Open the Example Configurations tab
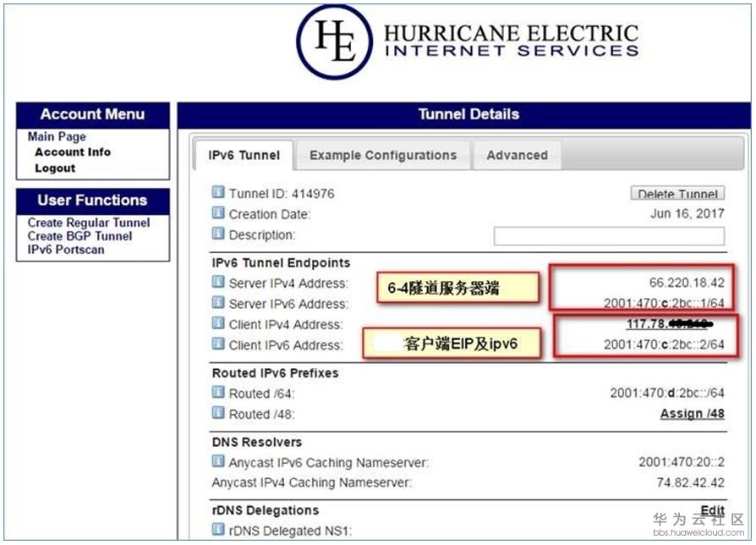This screenshot has width=756, height=545. coord(383,156)
